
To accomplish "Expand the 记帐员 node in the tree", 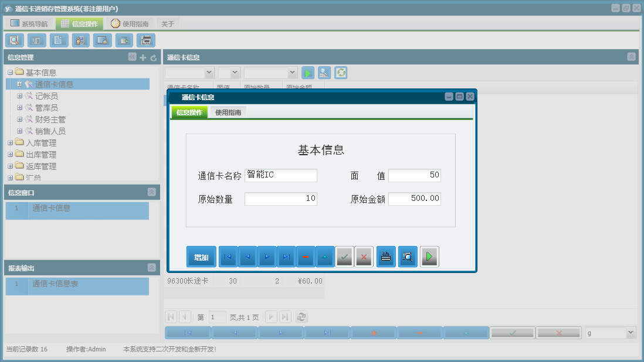I will [20, 95].
